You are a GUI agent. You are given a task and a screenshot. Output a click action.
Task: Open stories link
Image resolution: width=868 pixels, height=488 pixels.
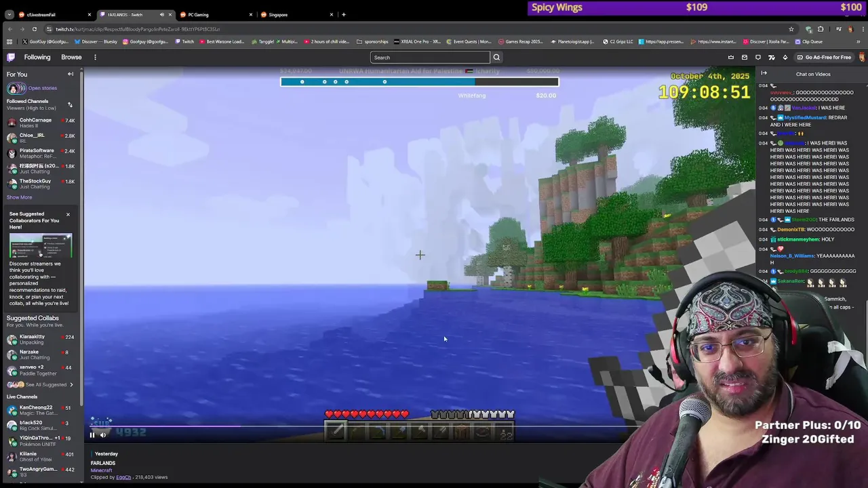point(43,88)
